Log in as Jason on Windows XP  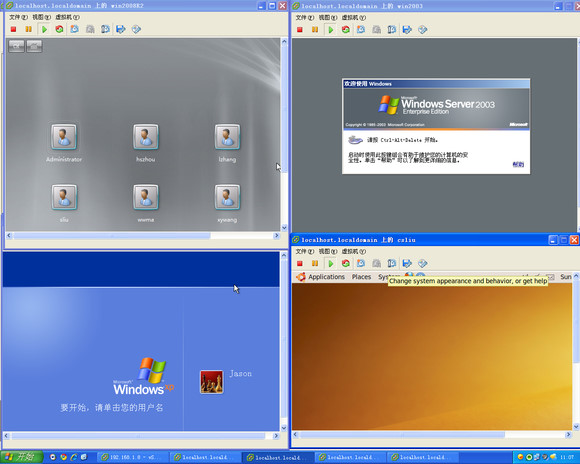(226, 381)
